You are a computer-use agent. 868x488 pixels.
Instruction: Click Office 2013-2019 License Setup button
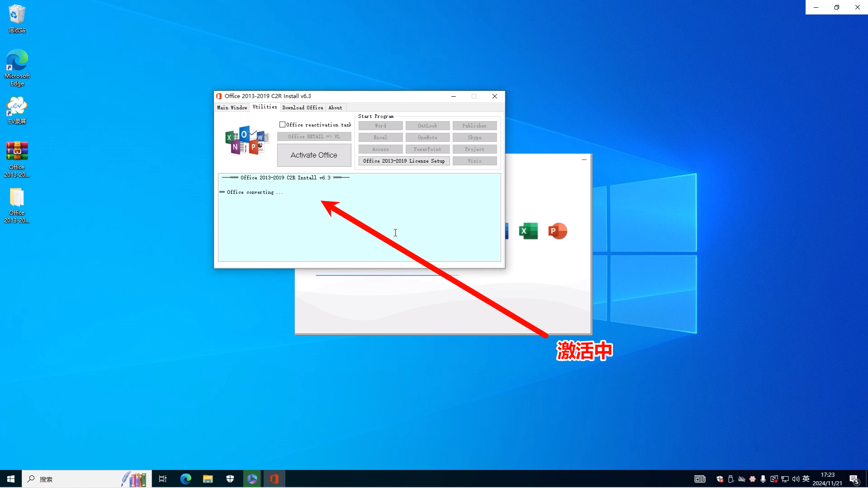[x=404, y=161]
